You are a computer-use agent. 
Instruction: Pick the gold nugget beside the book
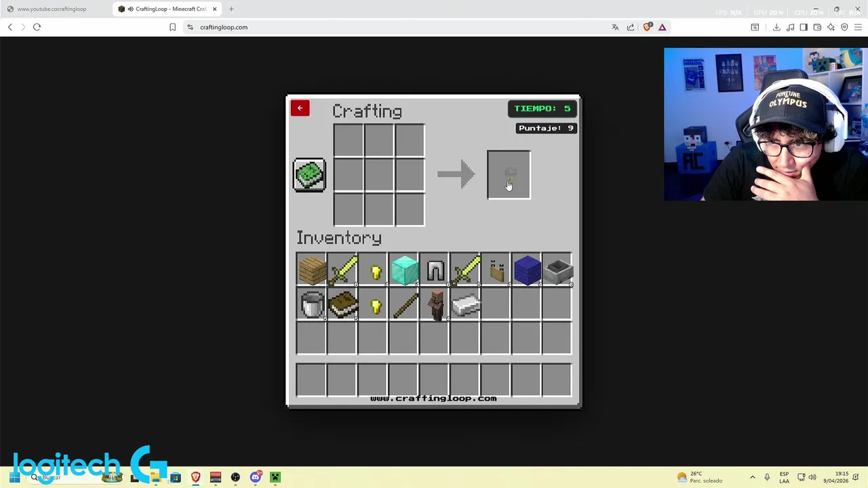375,306
